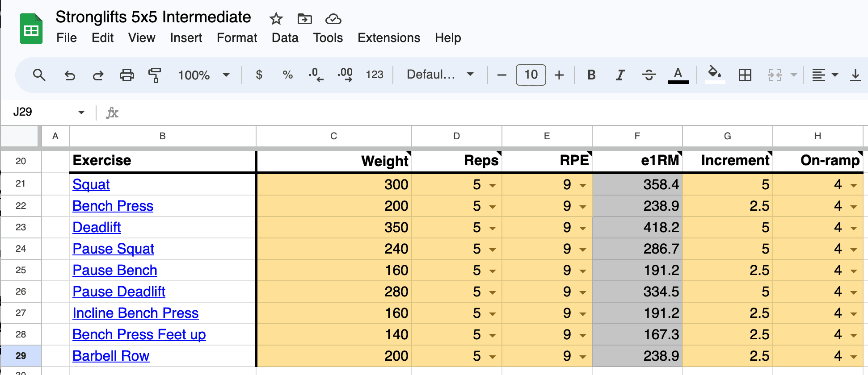Expand the Reps dropdown in Squat row
868x375 pixels.
[492, 185]
